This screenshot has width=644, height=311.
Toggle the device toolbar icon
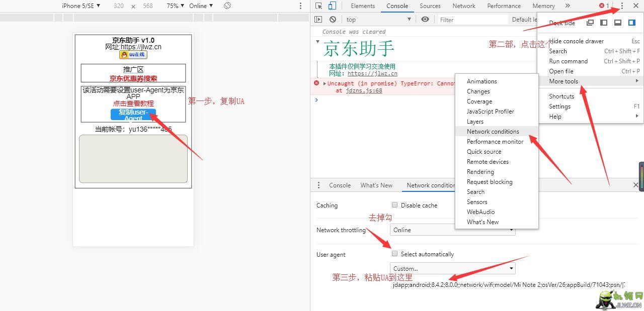click(332, 6)
